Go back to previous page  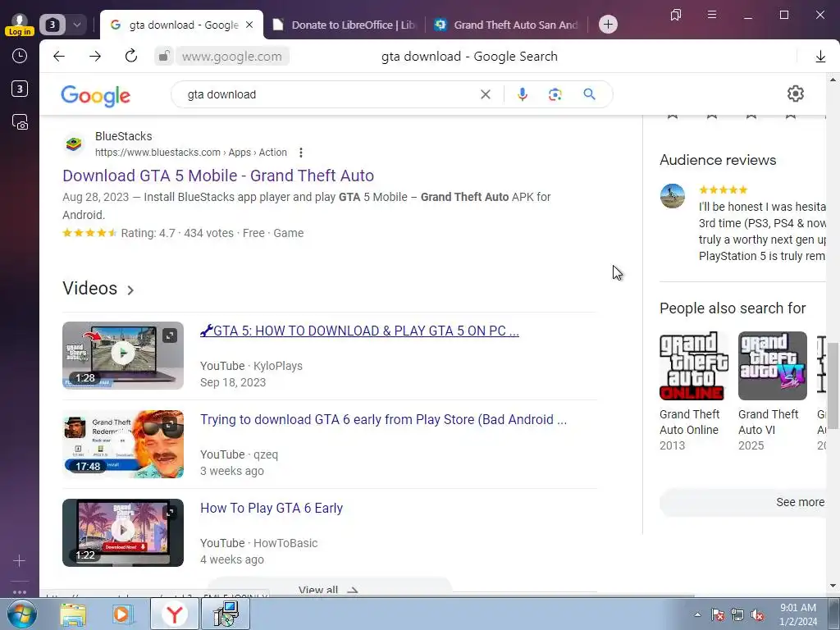[59, 57]
